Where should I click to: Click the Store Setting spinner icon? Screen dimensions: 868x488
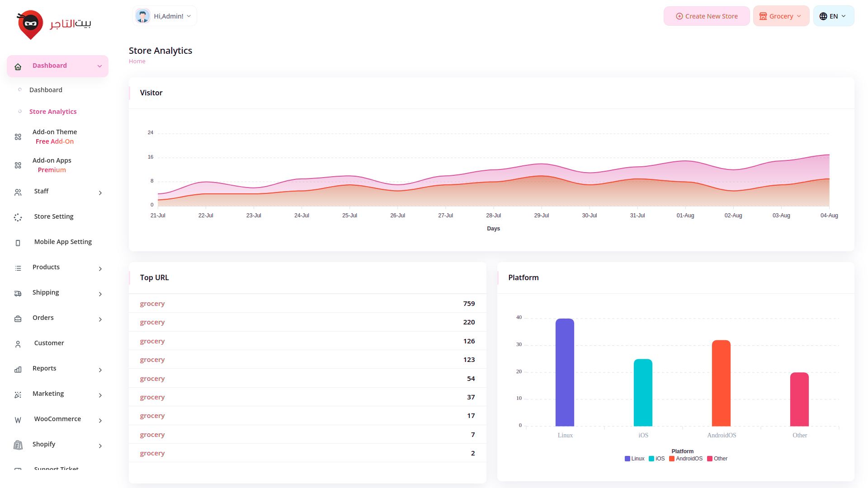coord(18,218)
